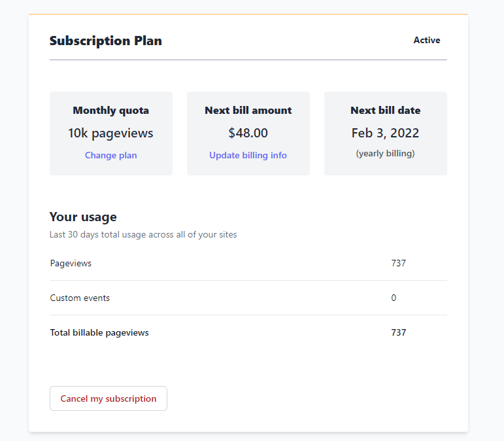Click the bold 737 total billable value

click(x=399, y=333)
